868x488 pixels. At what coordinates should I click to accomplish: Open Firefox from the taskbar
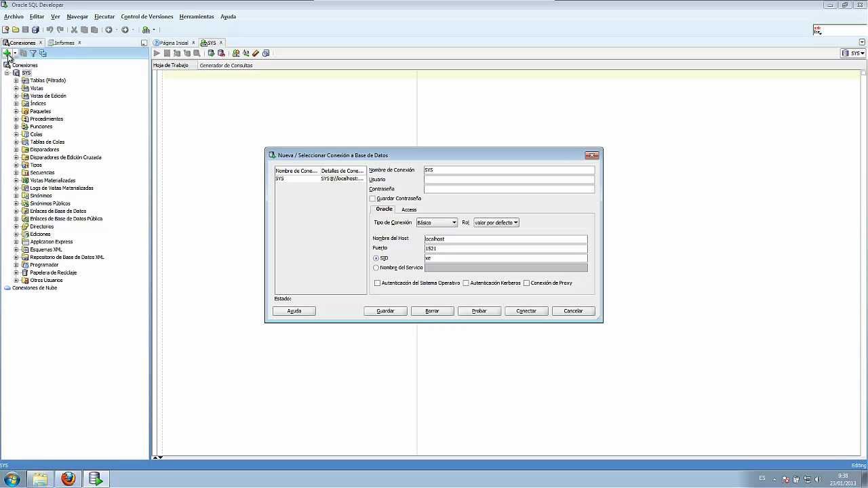pyautogui.click(x=68, y=479)
